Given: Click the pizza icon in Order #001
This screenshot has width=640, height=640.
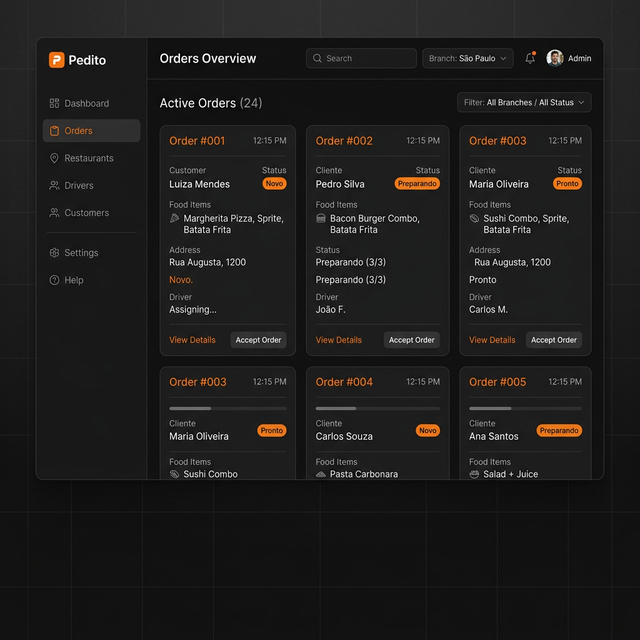Looking at the screenshot, I should (175, 218).
